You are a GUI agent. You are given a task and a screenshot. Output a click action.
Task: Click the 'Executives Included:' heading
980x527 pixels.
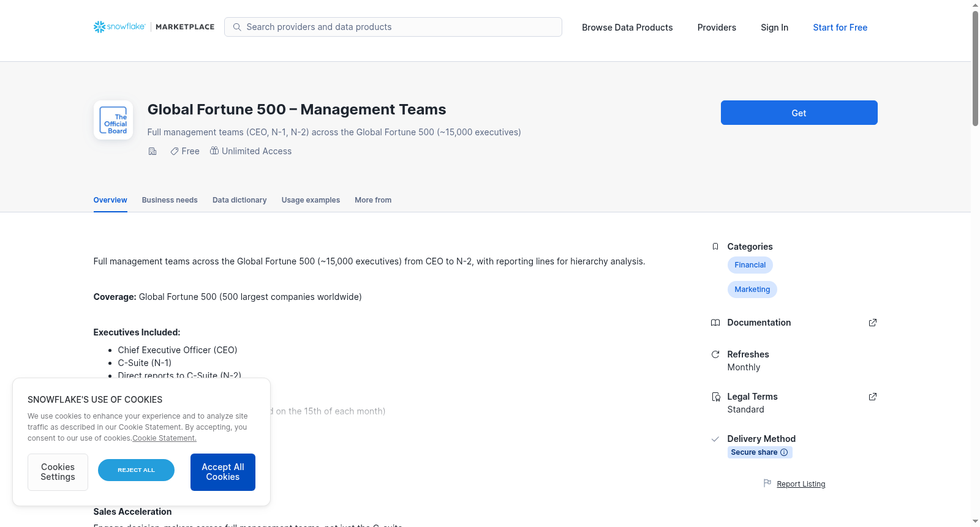(137, 332)
